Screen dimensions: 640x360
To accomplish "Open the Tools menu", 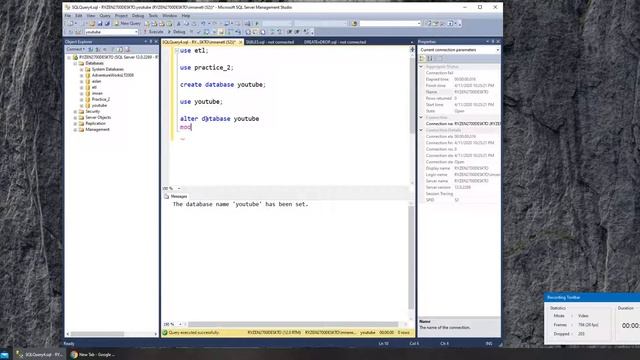I will [153, 16].
